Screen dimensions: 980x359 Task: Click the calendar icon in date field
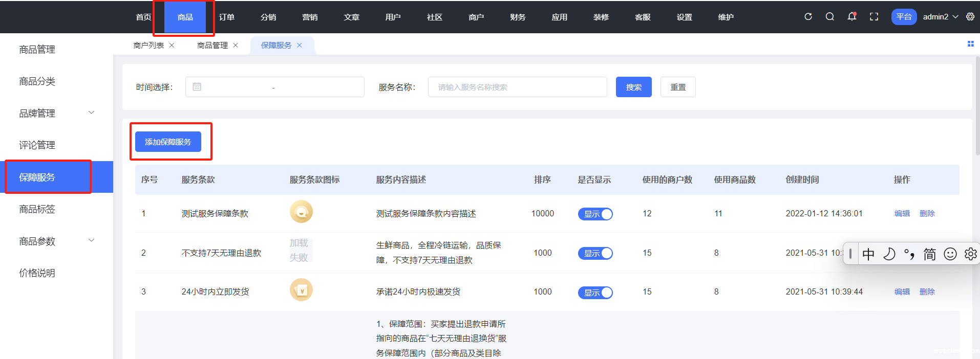tap(197, 87)
